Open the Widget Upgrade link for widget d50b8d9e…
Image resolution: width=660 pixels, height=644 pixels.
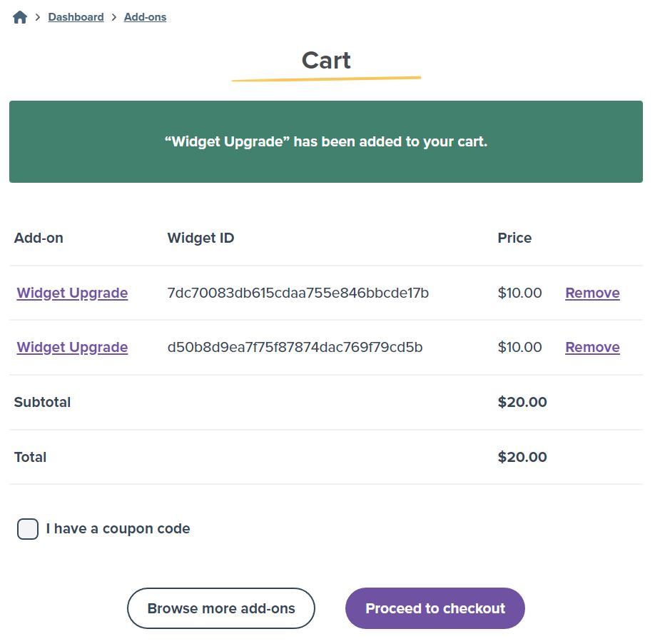(x=72, y=347)
